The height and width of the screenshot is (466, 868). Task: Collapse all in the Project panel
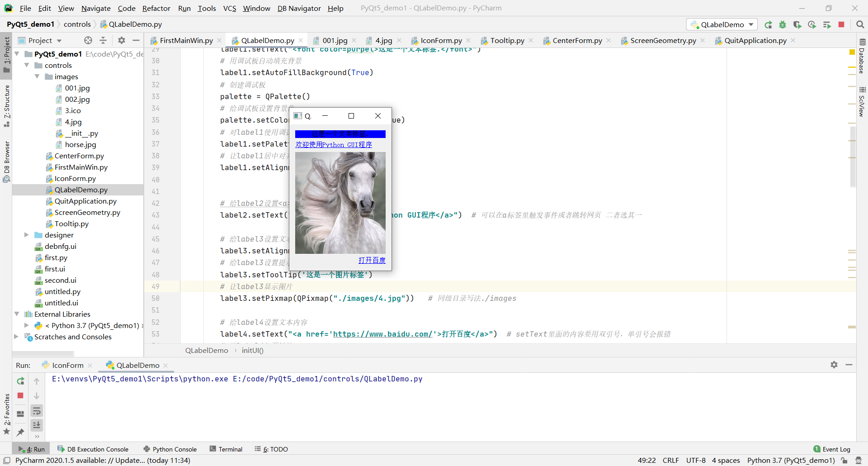[x=103, y=40]
